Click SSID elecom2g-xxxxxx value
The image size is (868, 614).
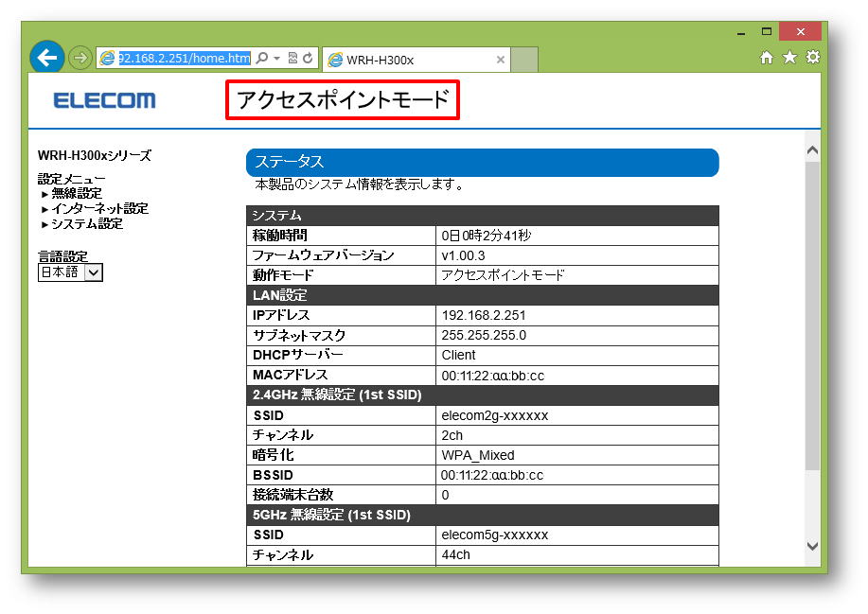495,415
